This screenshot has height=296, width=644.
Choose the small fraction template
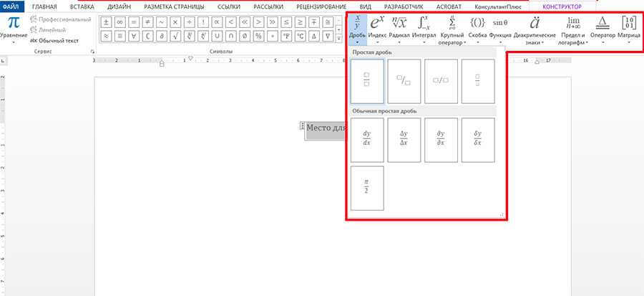click(x=478, y=81)
